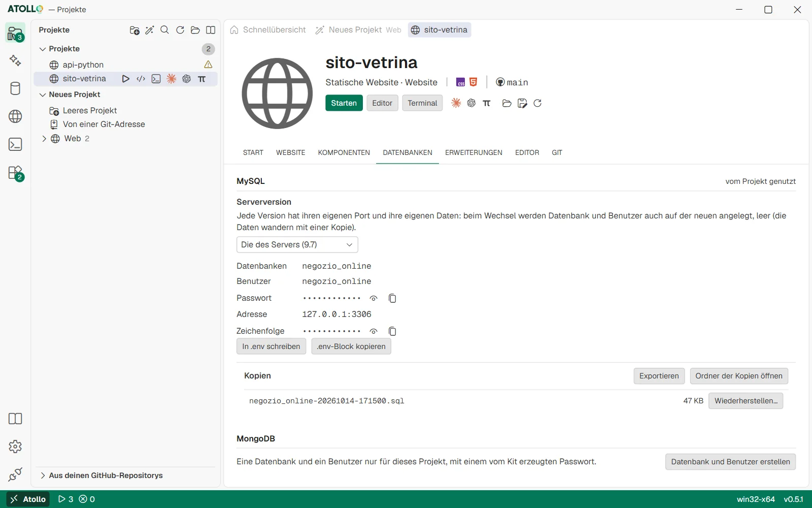Image resolution: width=812 pixels, height=508 pixels.
Task: Click the Exportieren button
Action: tap(659, 376)
